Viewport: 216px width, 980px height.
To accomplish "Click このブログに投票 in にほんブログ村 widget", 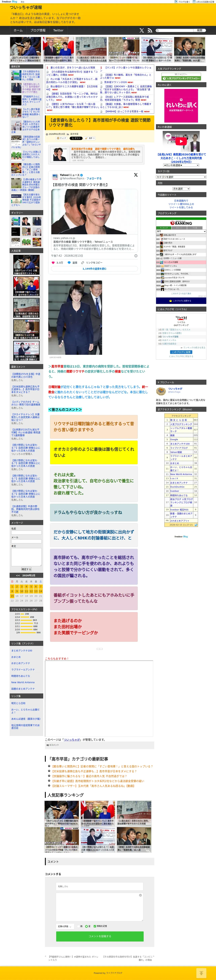I will click(181, 352).
